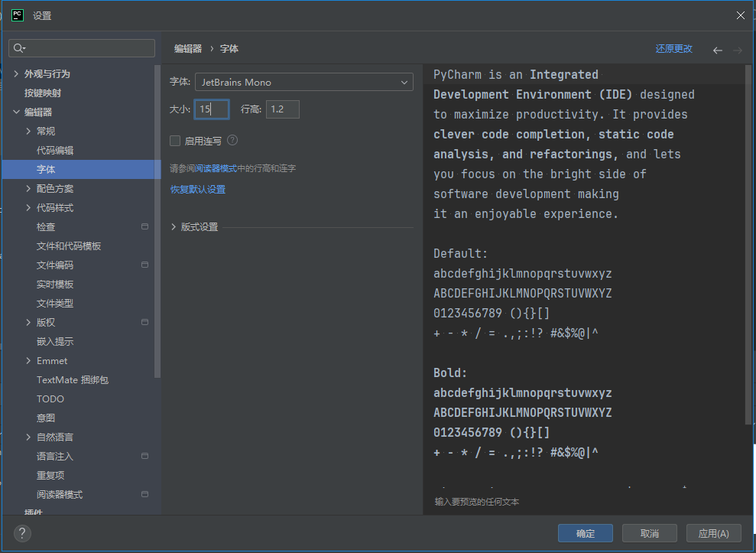Click the 行高 line height field
Viewport: 756px width, 553px height.
point(283,109)
